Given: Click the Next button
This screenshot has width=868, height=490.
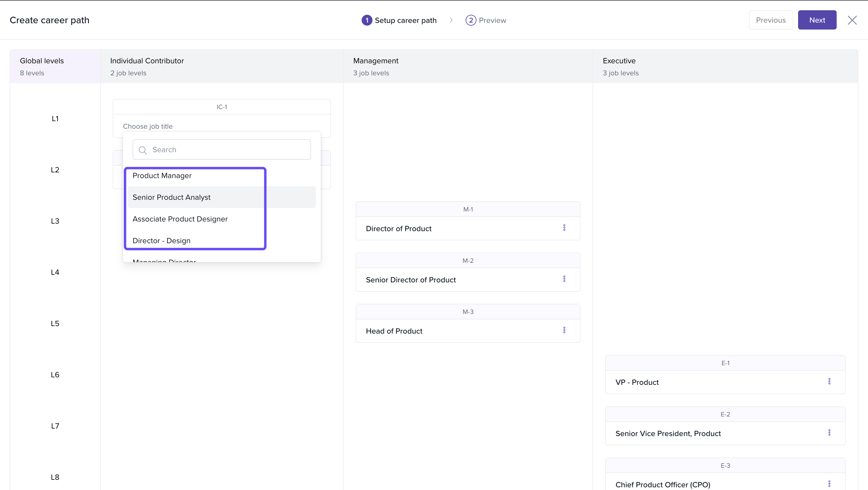Looking at the screenshot, I should click(x=817, y=20).
